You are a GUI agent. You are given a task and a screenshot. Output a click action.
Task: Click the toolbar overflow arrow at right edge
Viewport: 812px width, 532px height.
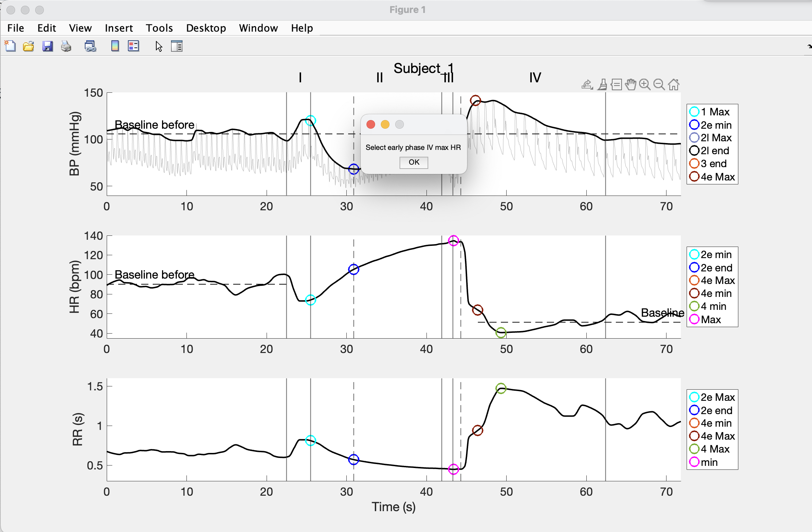pos(809,46)
